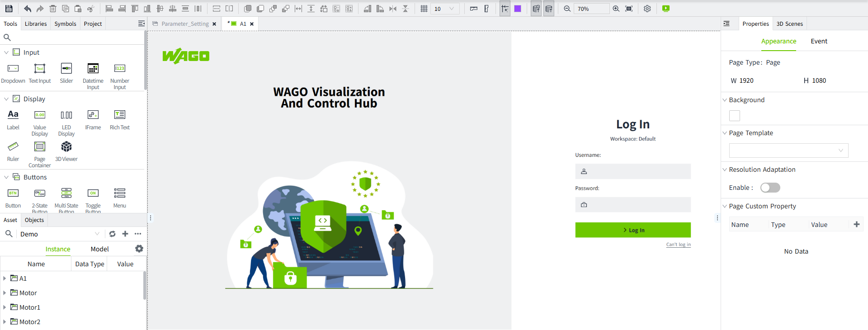Click the green preview run icon
The width and height of the screenshot is (868, 330).
pyautogui.click(x=666, y=9)
